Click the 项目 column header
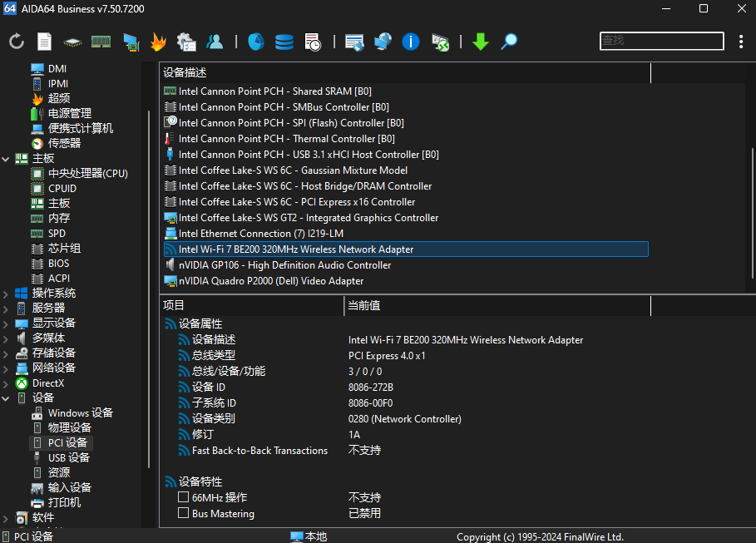 (252, 305)
